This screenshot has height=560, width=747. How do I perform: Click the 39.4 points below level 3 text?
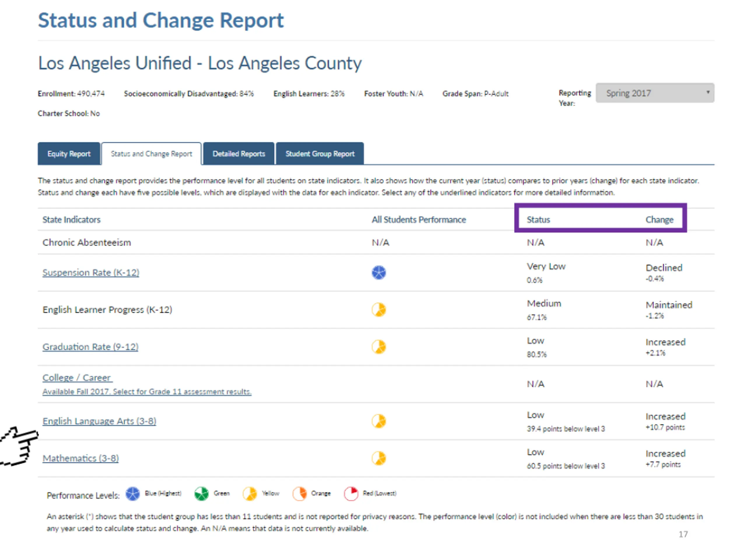pyautogui.click(x=566, y=429)
